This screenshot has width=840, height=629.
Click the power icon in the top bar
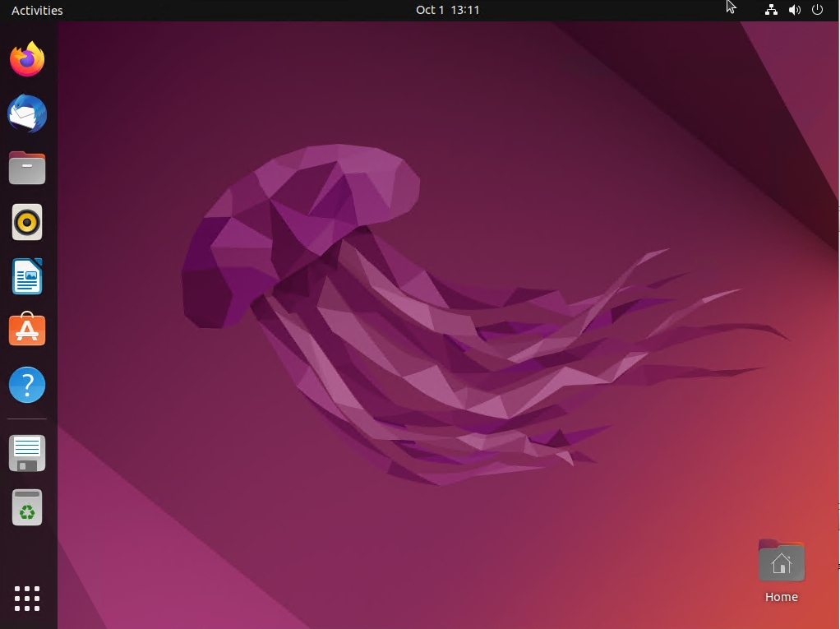tap(817, 10)
